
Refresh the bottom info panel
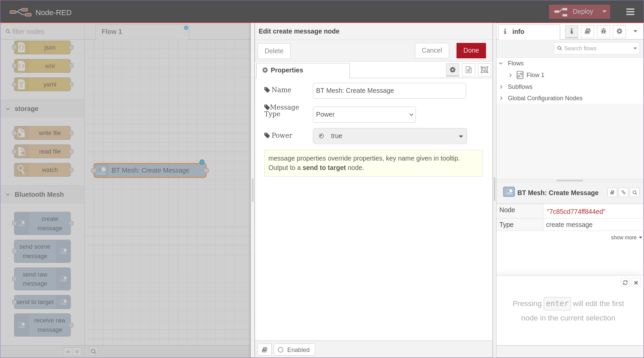[625, 283]
